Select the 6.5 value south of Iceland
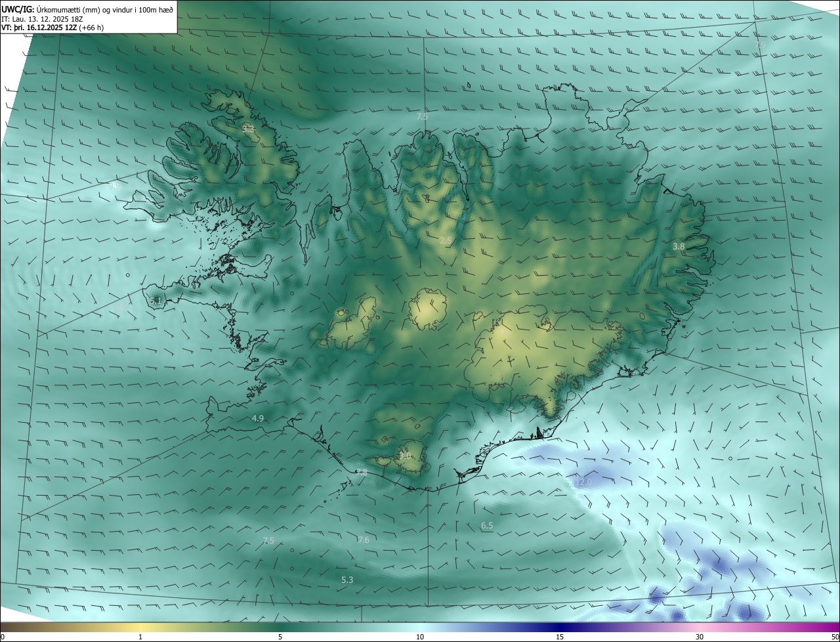840x642 pixels. pyautogui.click(x=487, y=526)
